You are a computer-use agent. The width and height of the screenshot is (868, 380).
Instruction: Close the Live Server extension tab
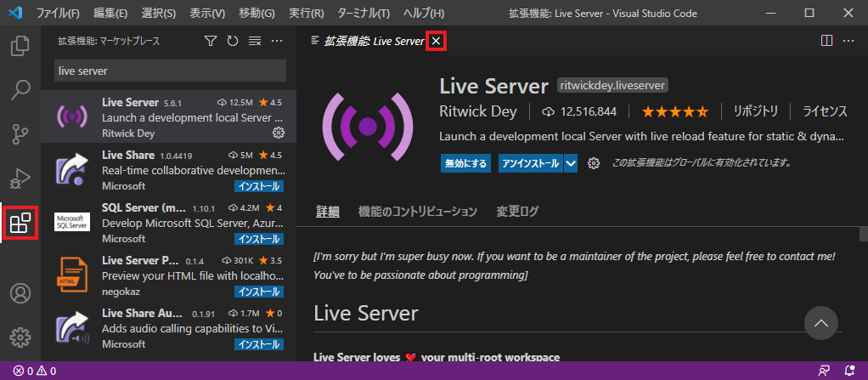[437, 41]
